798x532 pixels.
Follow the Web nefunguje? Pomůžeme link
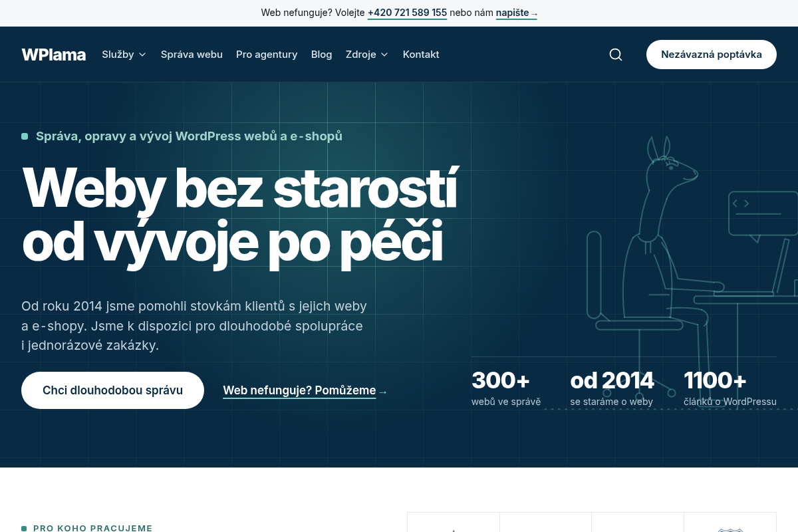tap(305, 391)
